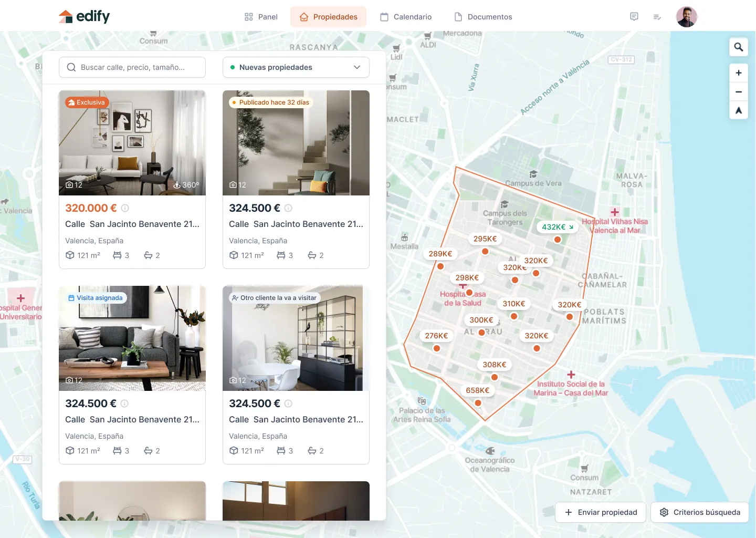Open the messages chat icon

point(634,16)
